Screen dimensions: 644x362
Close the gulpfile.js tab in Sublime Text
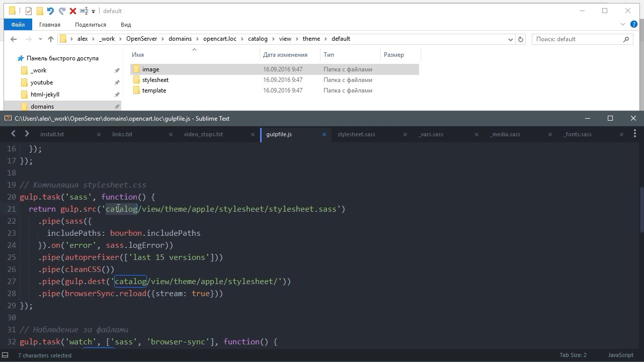[x=325, y=135]
